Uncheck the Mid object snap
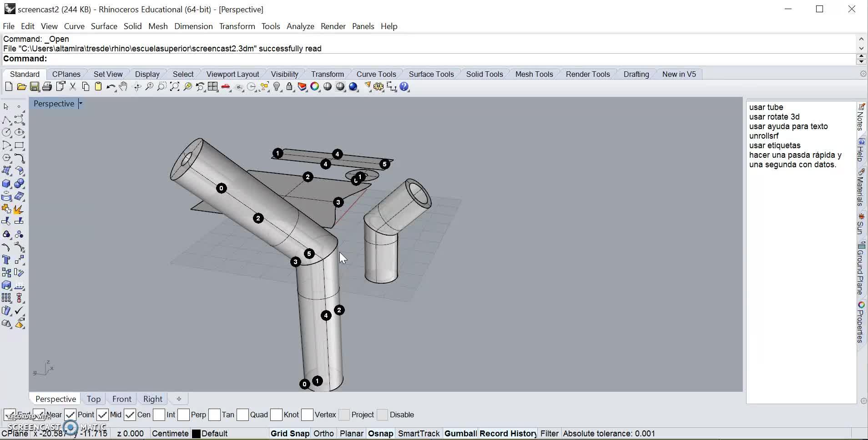The height and width of the screenshot is (440, 868). [x=103, y=415]
